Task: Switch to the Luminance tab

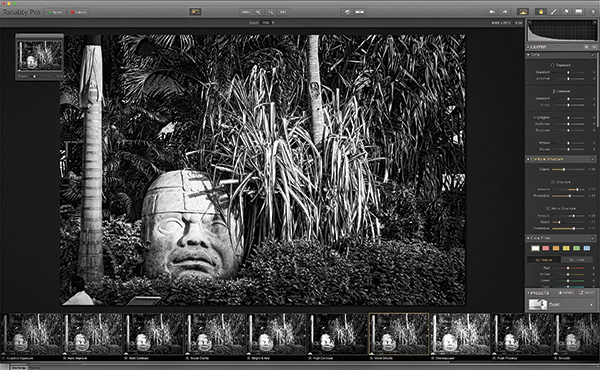Action: point(544,260)
